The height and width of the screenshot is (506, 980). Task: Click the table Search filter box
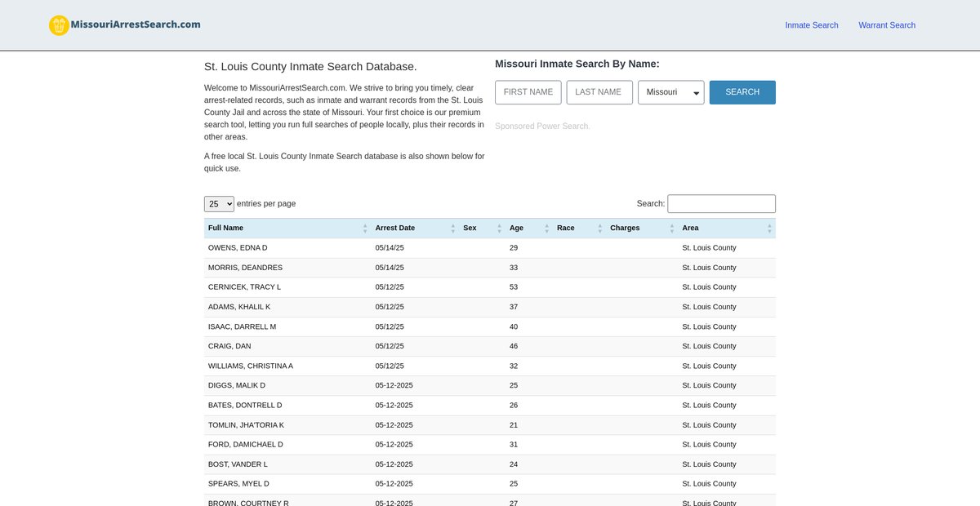coord(721,204)
